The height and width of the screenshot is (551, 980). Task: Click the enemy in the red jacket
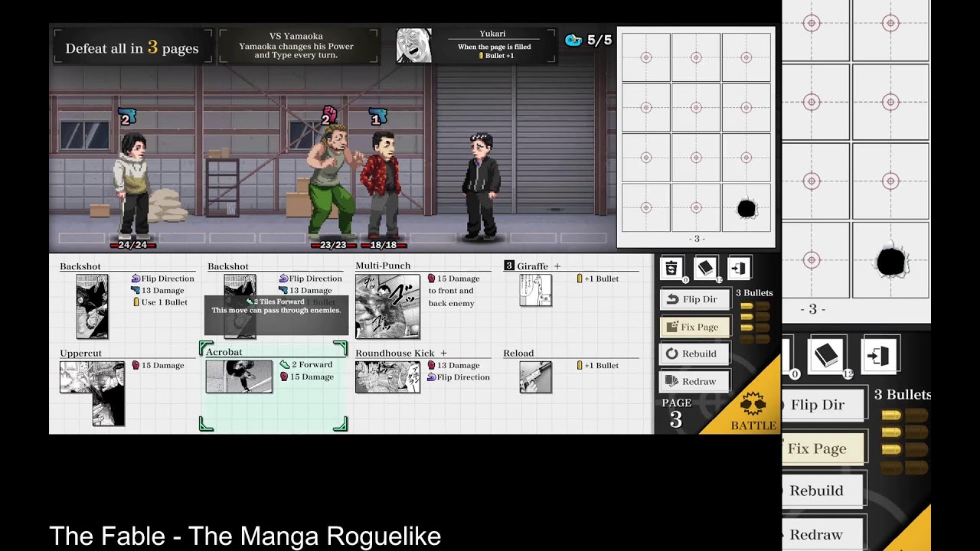pos(382,184)
